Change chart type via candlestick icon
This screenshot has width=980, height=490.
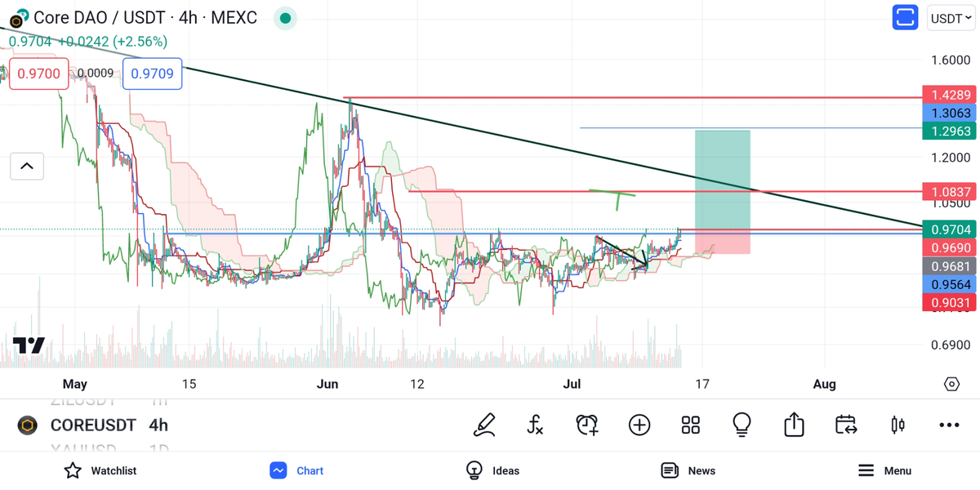[898, 425]
